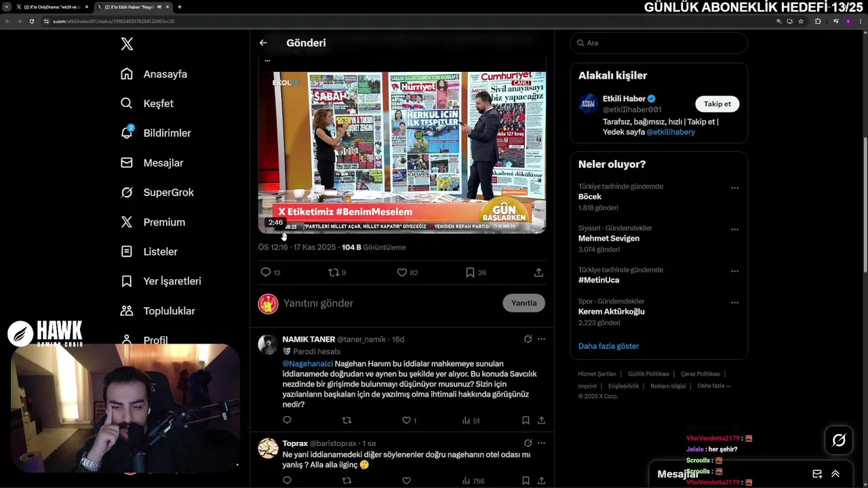Open Gizlilik Politikası footer link
The image size is (868, 488).
tap(648, 374)
